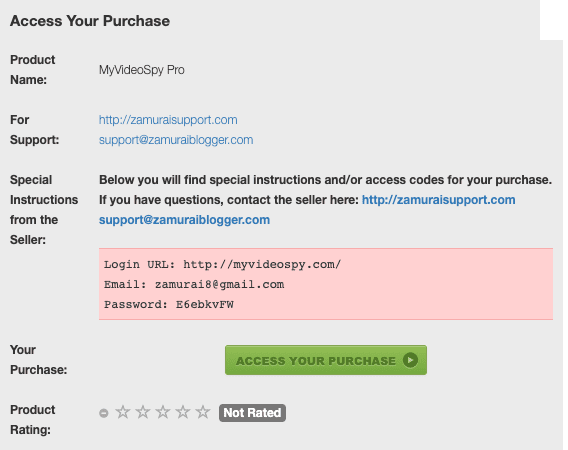Viewport: 568px width, 450px height.
Task: Open bold zamuraisupport.com link in seller instructions
Action: pyautogui.click(x=438, y=200)
